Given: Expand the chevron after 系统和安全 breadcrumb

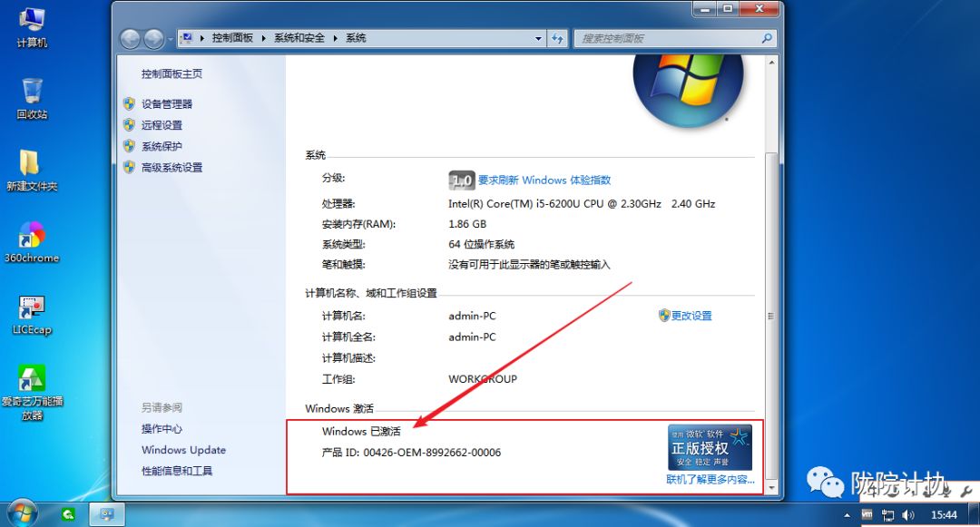Looking at the screenshot, I should [x=337, y=38].
